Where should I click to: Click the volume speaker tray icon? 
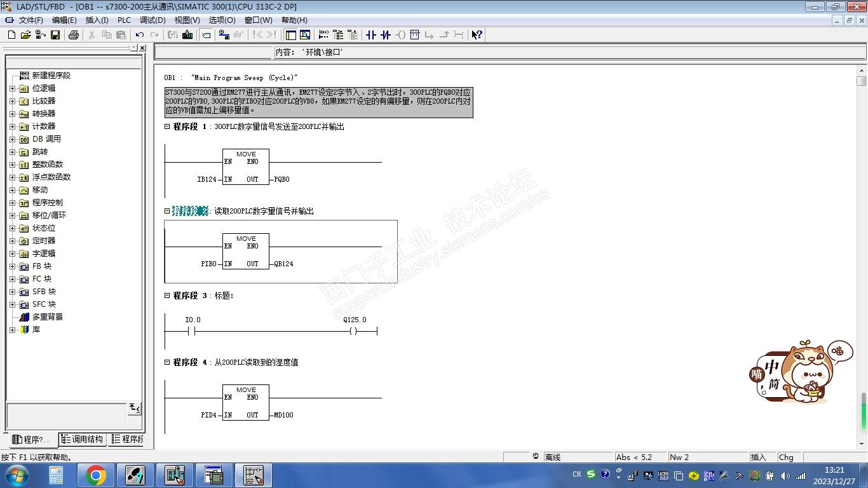click(x=785, y=475)
